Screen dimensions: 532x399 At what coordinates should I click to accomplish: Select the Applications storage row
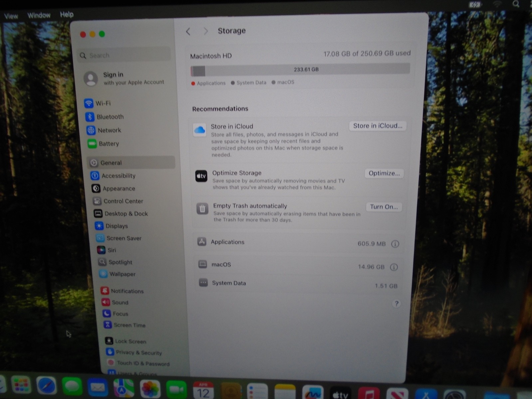pyautogui.click(x=298, y=242)
